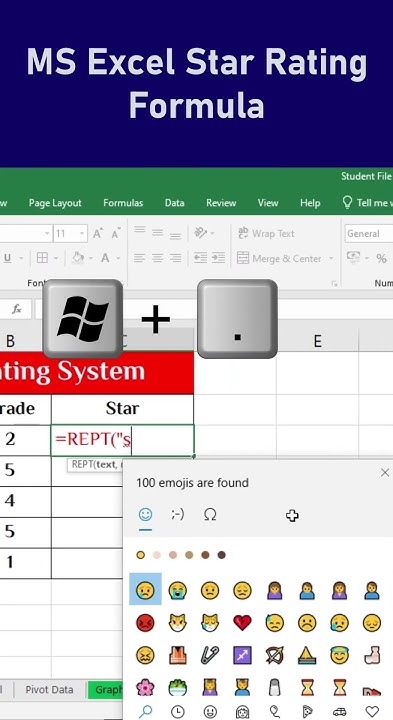Click the emoji search magnifier icon

tap(145, 712)
